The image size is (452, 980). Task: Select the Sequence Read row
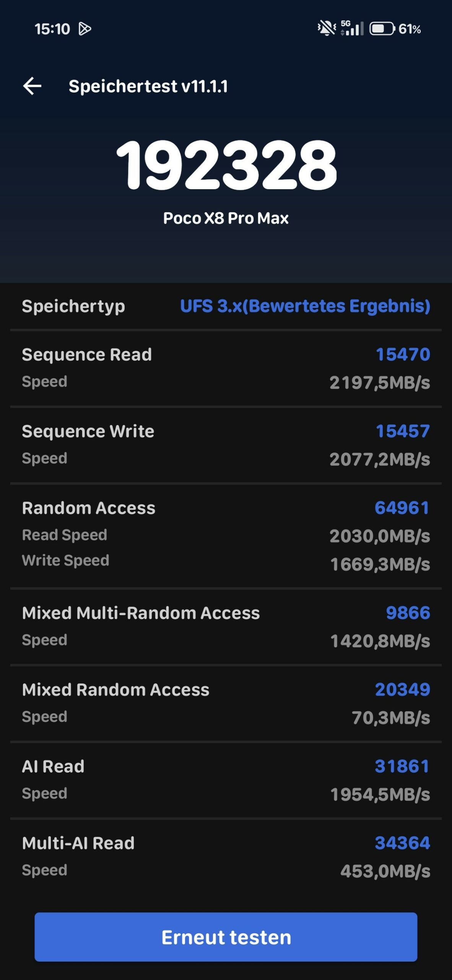[226, 368]
